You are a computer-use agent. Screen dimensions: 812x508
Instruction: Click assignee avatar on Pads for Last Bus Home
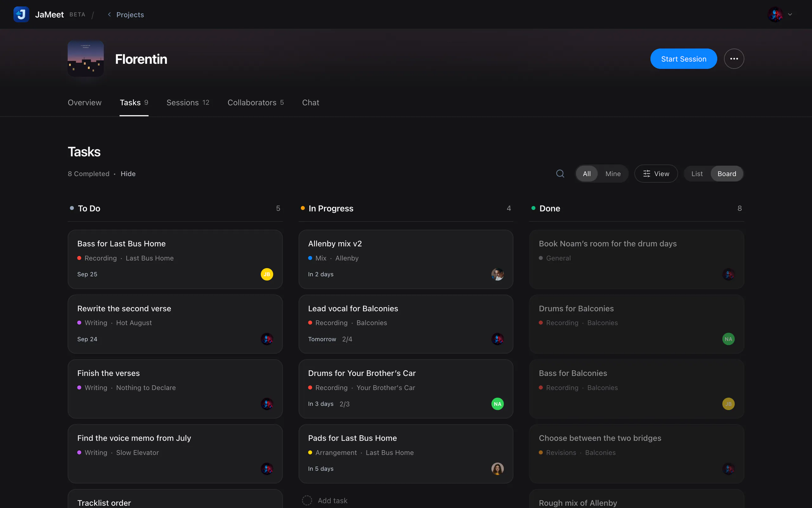tap(497, 469)
